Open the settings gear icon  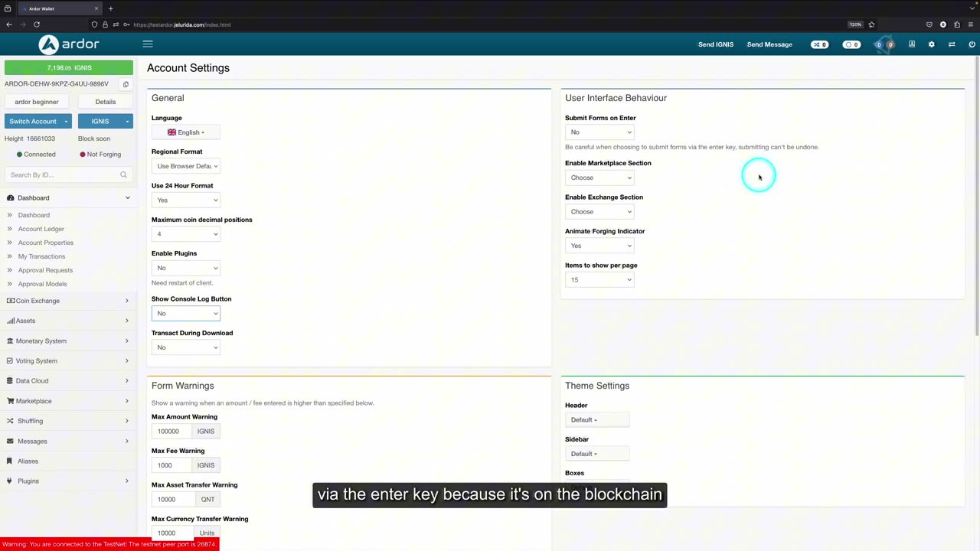point(932,44)
